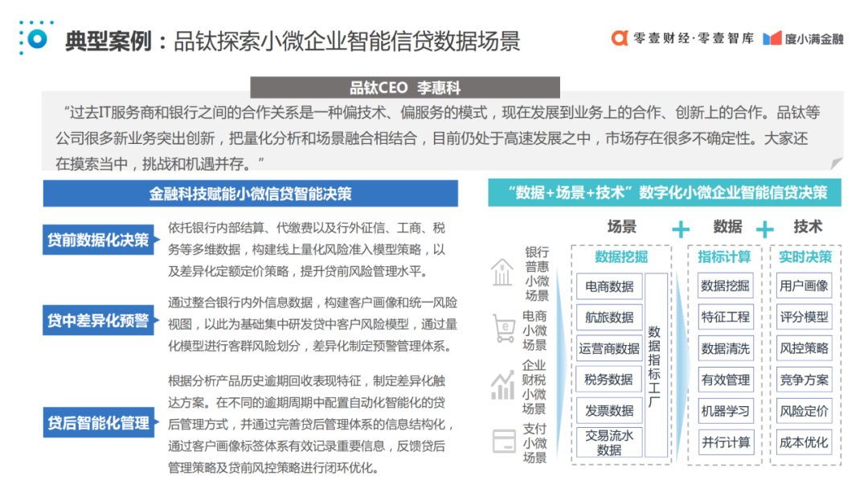This screenshot has height=489, width=868.
Task: Click the slide title 典型案例
Action: [x=108, y=41]
